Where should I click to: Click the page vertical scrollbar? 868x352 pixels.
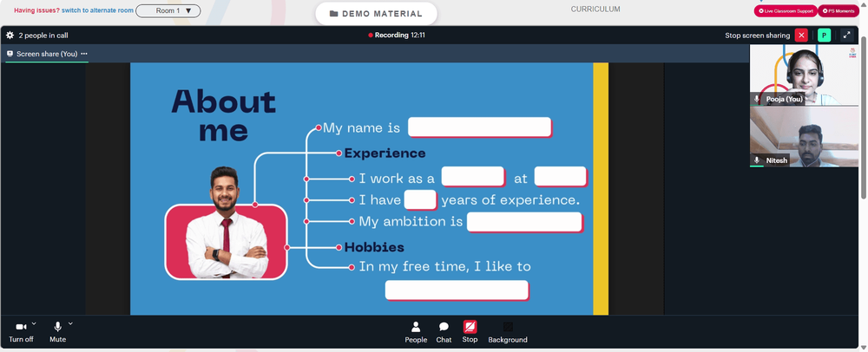click(x=865, y=116)
